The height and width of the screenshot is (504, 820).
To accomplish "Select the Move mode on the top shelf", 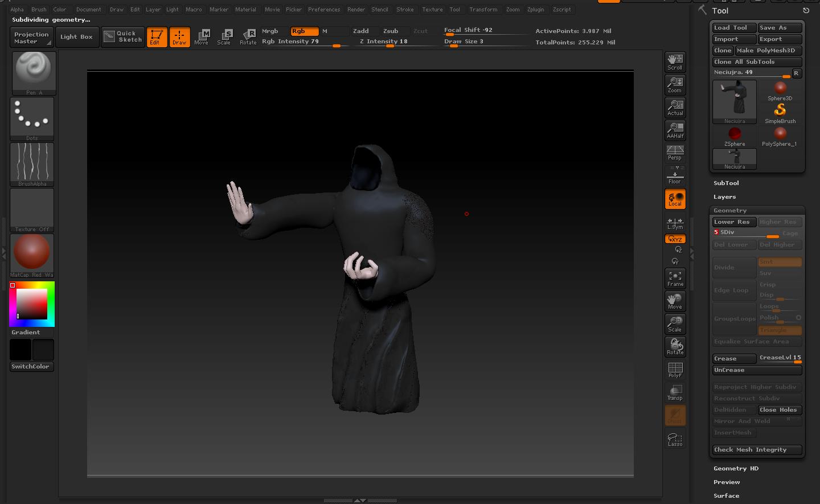I will coord(202,36).
